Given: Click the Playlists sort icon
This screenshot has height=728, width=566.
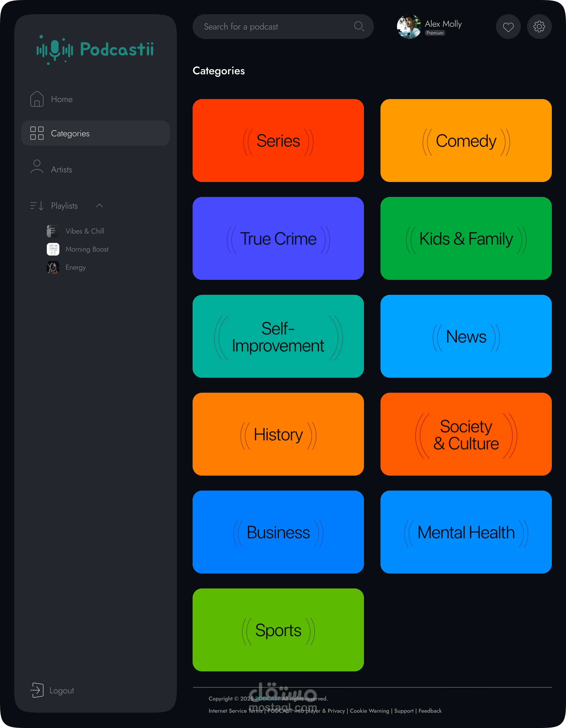Looking at the screenshot, I should click(x=37, y=206).
